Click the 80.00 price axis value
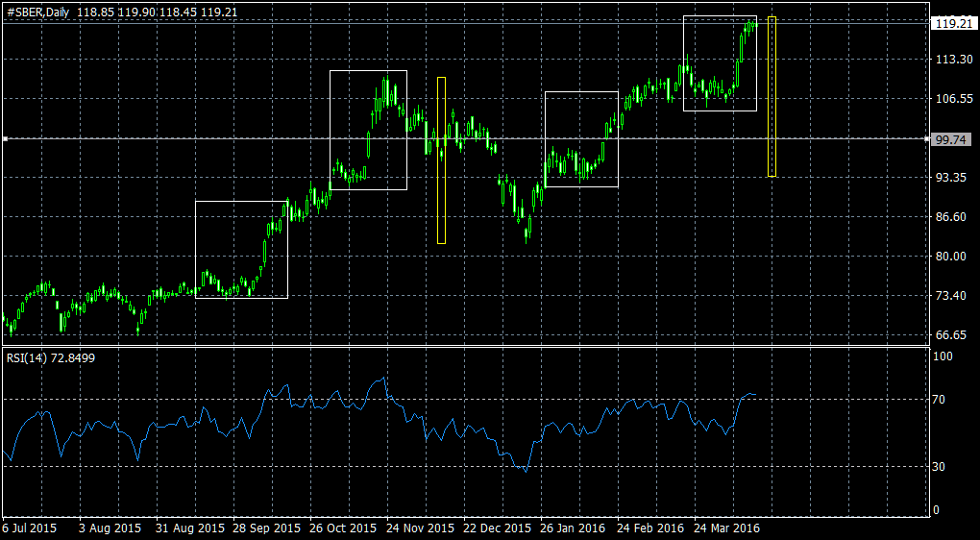The height and width of the screenshot is (540, 980). click(x=950, y=257)
